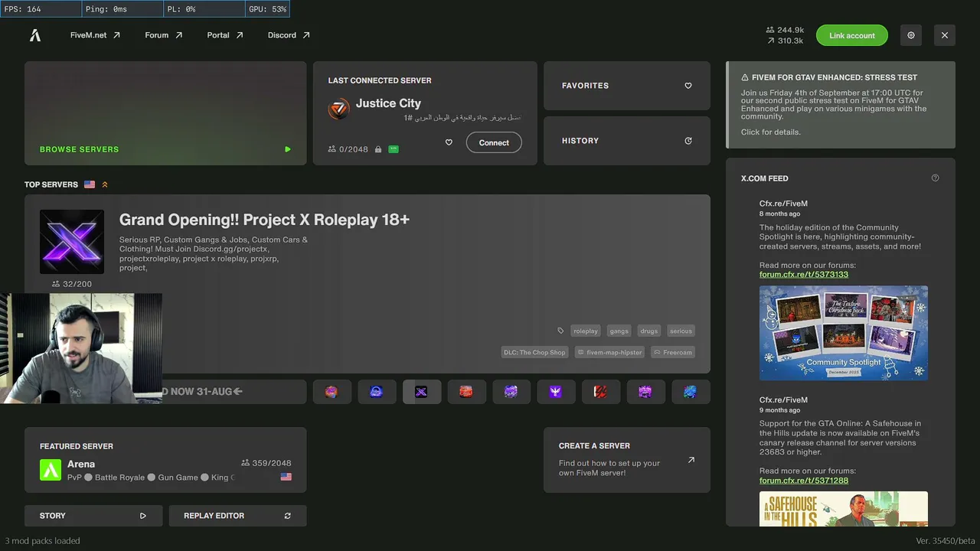Click the 359/2048 player count on Arena

tap(266, 463)
